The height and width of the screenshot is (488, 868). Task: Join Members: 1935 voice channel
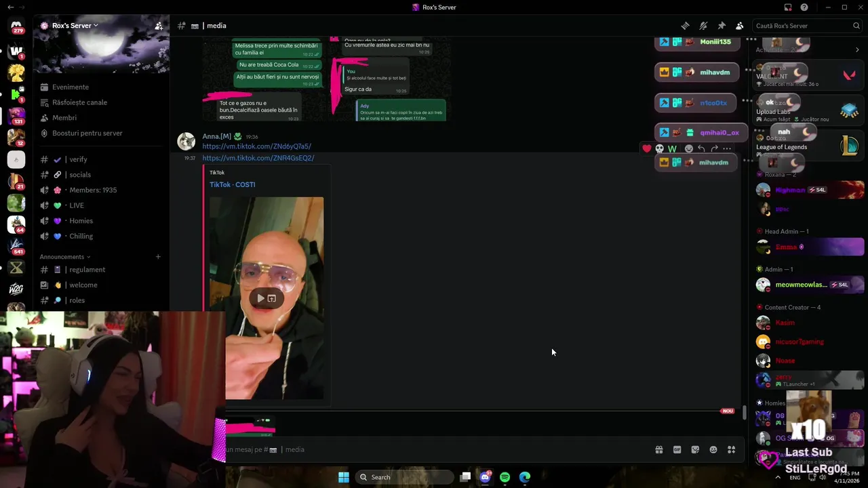[x=102, y=190]
